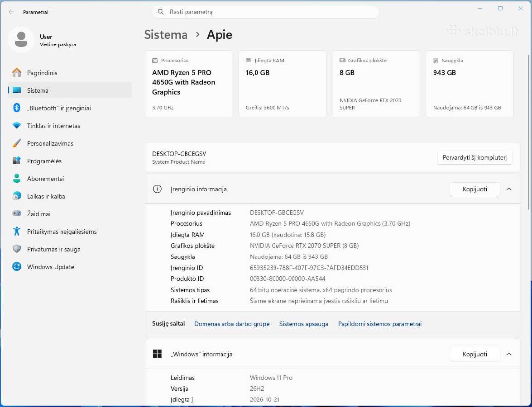Screen dimensions: 532x407
Task: Click the Personalizavimas paintbrush icon
Action: 17,143
